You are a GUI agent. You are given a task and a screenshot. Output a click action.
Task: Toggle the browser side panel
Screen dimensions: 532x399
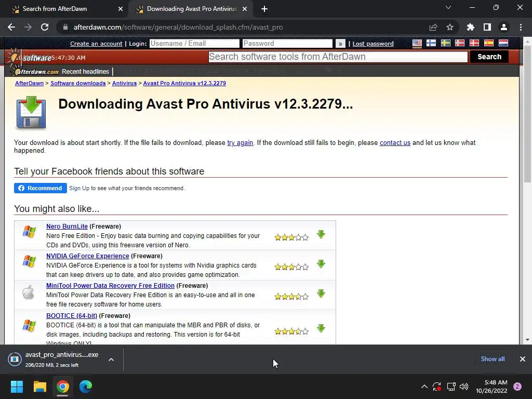[x=487, y=27]
